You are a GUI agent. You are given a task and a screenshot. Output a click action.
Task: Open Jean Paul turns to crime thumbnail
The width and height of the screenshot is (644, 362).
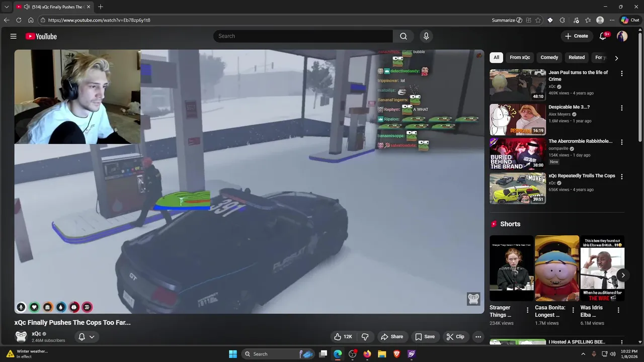[x=518, y=85]
